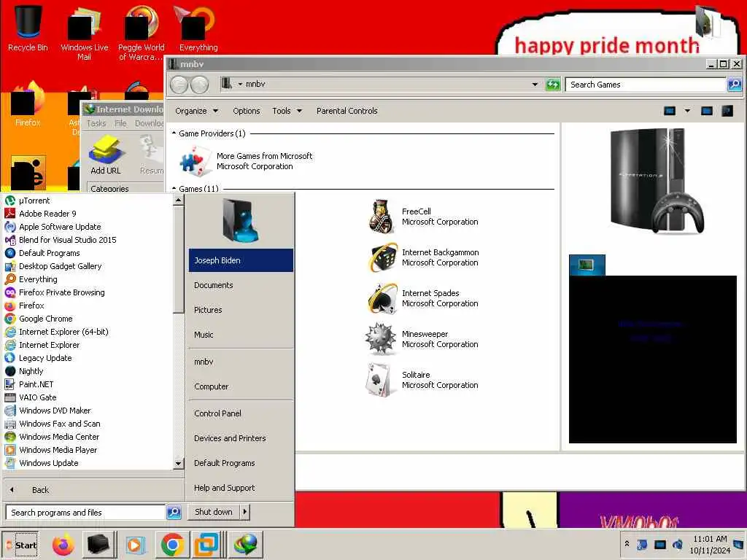Collapse the Games (11) group
The height and width of the screenshot is (560, 747).
(x=174, y=189)
